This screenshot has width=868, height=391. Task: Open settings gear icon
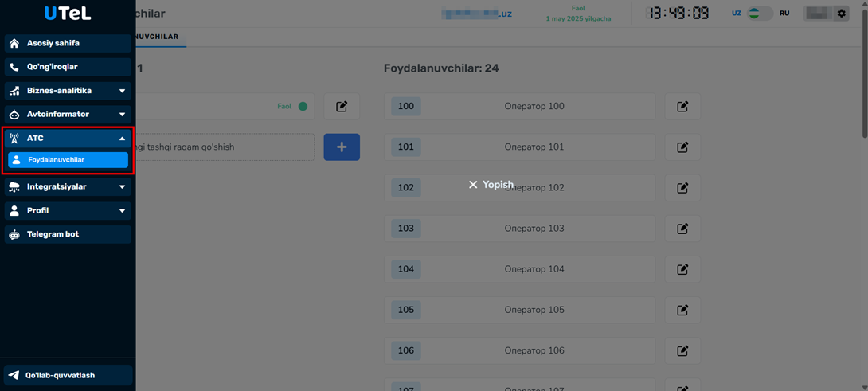coord(841,14)
